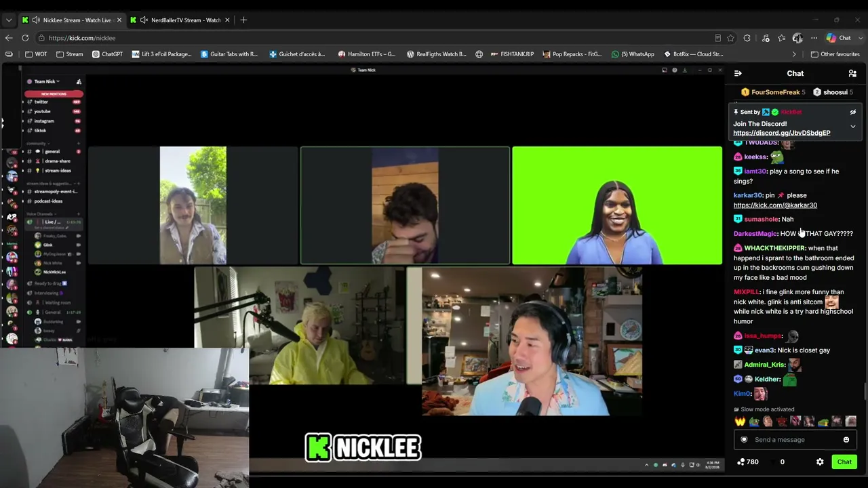Viewport: 868px width, 488px height.
Task: Switch to the NickLee Stream browser tab
Action: coord(72,20)
